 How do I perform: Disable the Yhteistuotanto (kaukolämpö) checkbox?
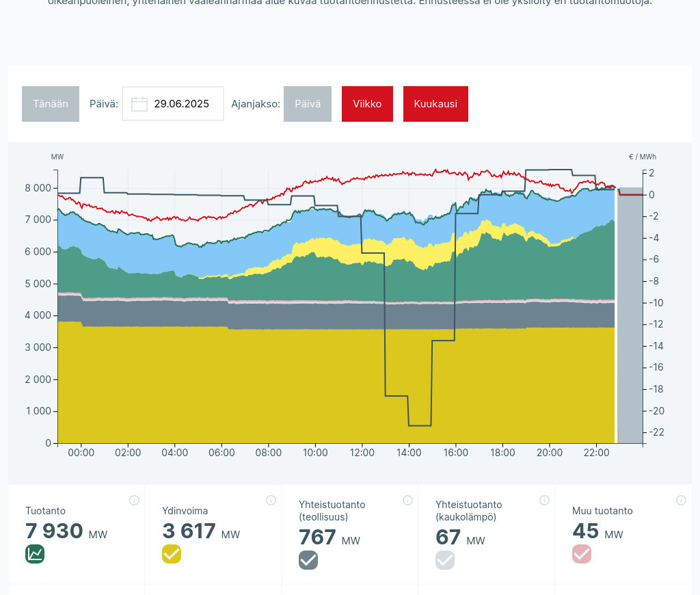tap(445, 560)
